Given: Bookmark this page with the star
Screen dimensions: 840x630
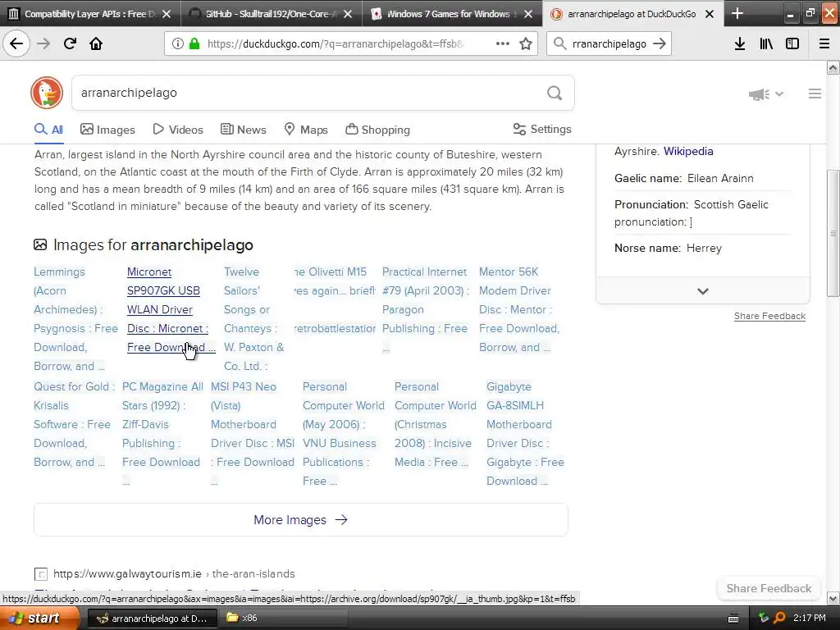Looking at the screenshot, I should click(x=526, y=44).
